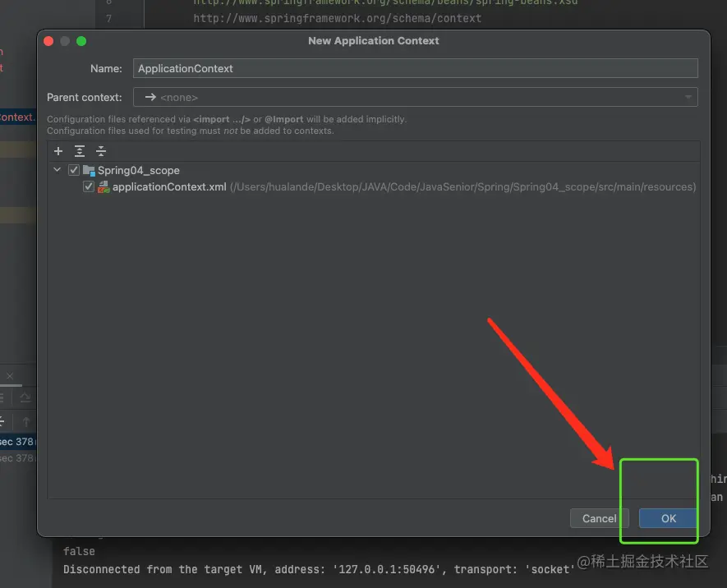Dismiss the dialog with the Cancel button
Screen dimensions: 727x588
coord(599,518)
